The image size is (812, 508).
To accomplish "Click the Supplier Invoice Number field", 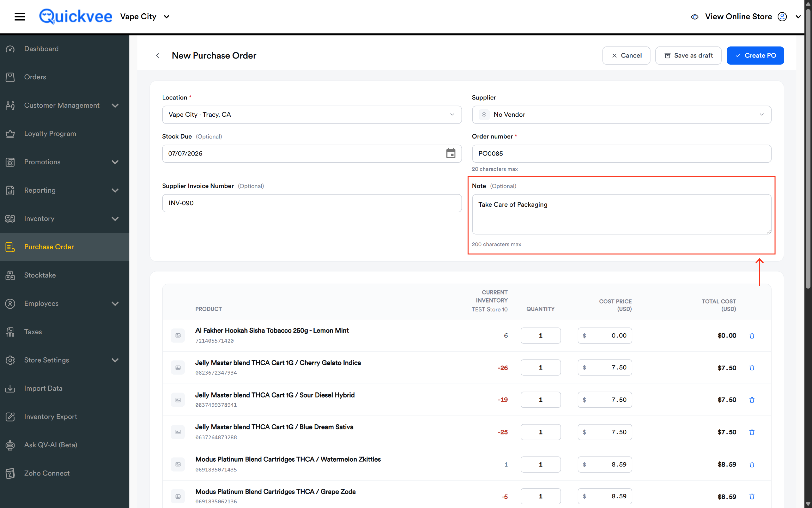I will (311, 203).
